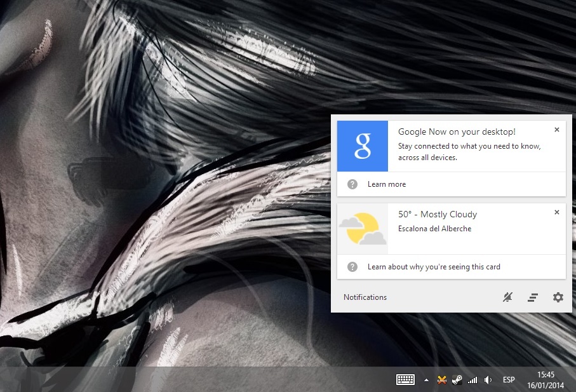Click the question mark beside Learn more
576x392 pixels.
352,184
